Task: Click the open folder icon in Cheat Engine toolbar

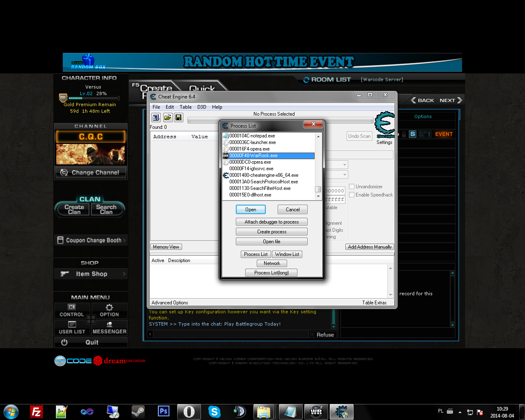Action: pyautogui.click(x=168, y=118)
